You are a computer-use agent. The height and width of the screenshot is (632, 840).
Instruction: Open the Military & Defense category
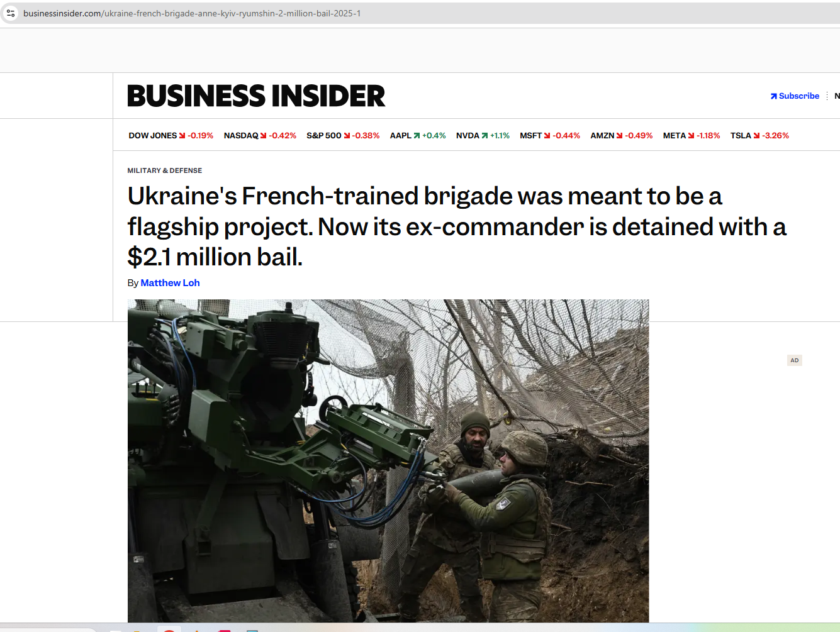(x=165, y=170)
